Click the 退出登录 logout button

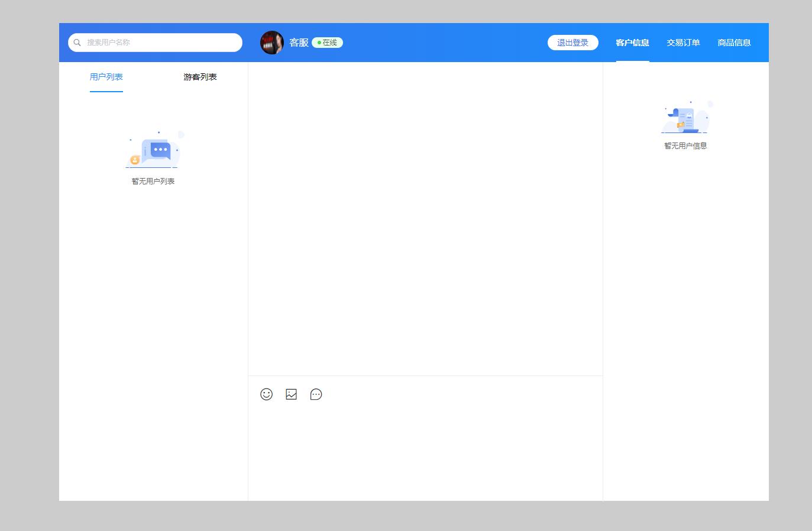click(x=572, y=43)
